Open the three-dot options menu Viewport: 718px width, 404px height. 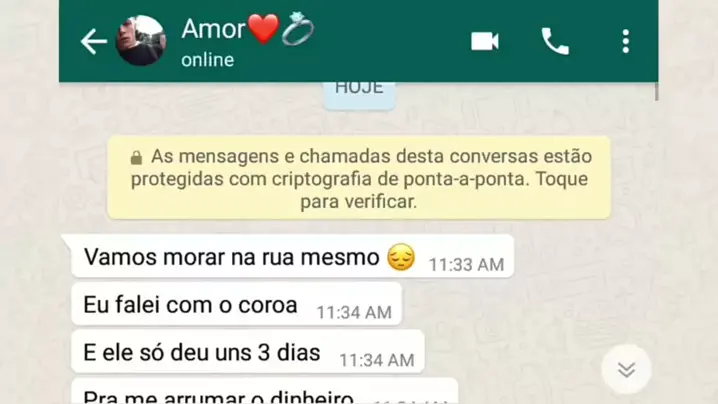point(626,41)
